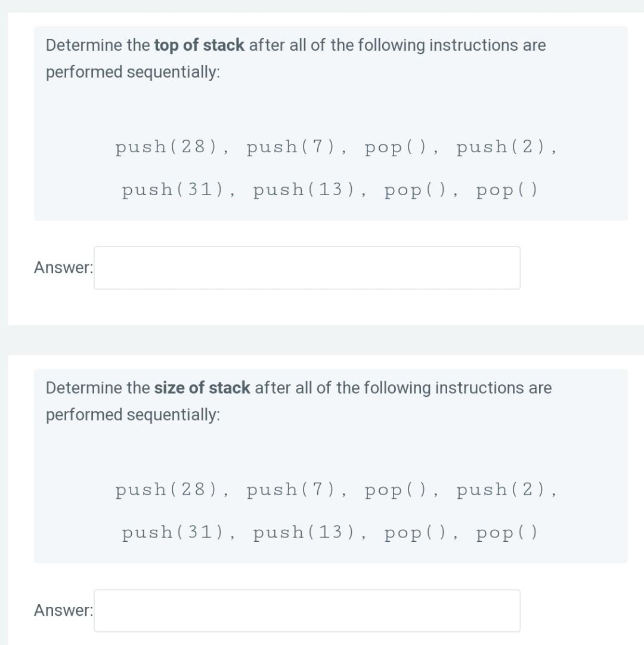Click the Answer label of size of stack question

pos(64,610)
